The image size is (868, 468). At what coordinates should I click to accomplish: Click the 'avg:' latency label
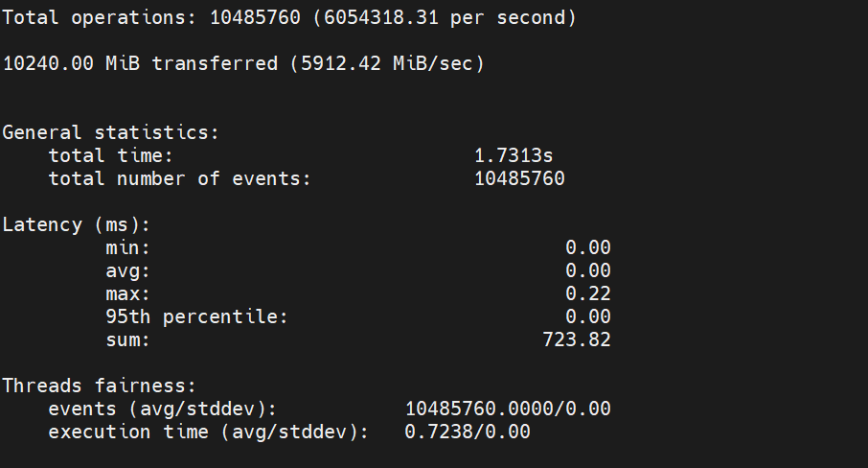click(x=127, y=271)
